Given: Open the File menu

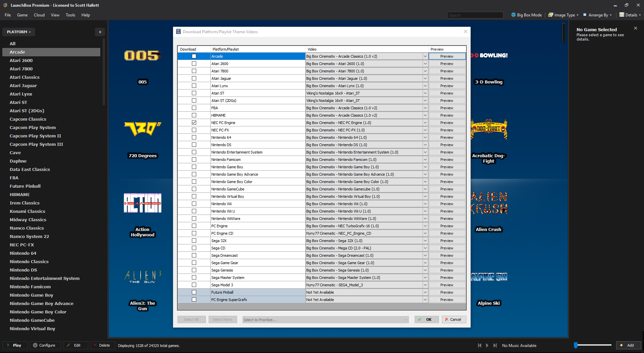Looking at the screenshot, I should pyautogui.click(x=8, y=15).
